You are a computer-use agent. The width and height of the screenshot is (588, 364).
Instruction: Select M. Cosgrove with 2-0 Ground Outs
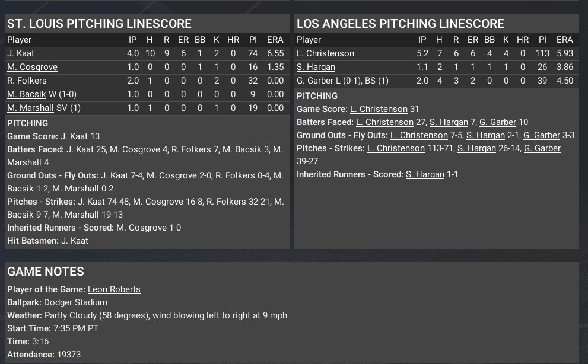pyautogui.click(x=171, y=175)
